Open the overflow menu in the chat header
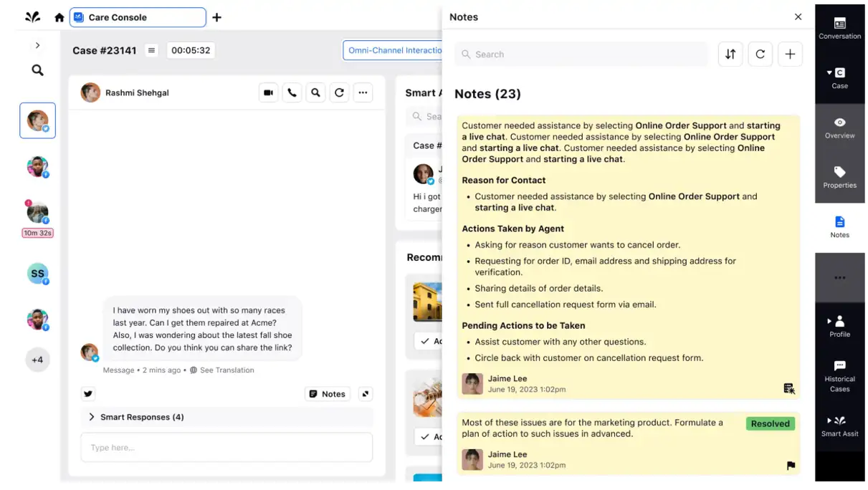Viewport: 868px width, 490px height. [x=363, y=92]
